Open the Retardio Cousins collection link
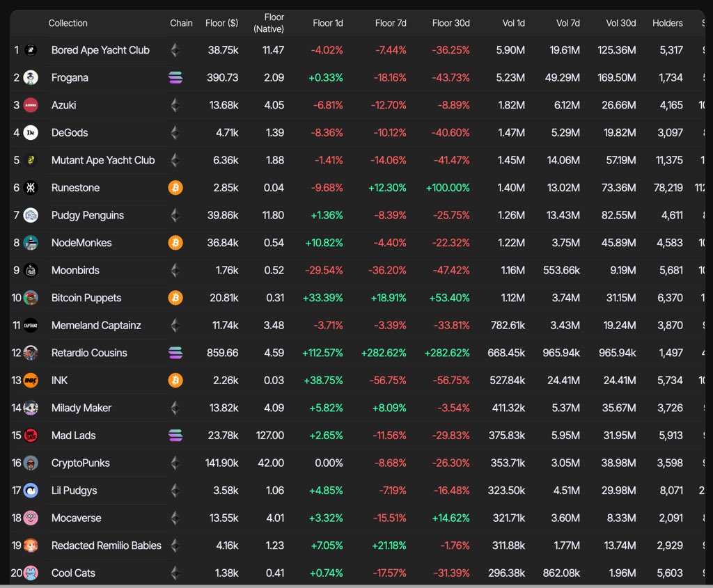The image size is (713, 588). pos(89,353)
